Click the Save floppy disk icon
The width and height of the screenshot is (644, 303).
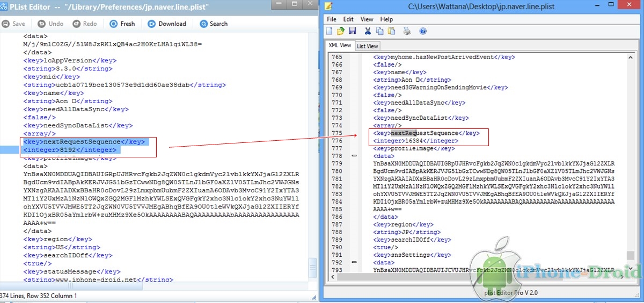[x=353, y=31]
